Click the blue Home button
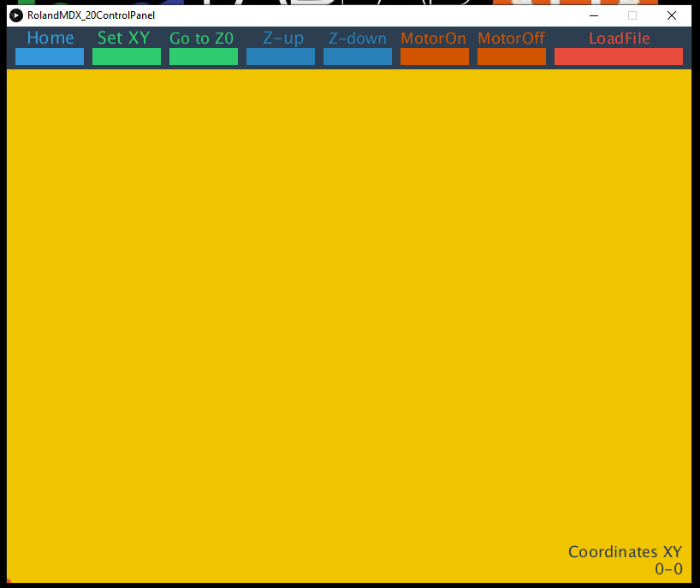Image resolution: width=700 pixels, height=588 pixels. [x=50, y=56]
